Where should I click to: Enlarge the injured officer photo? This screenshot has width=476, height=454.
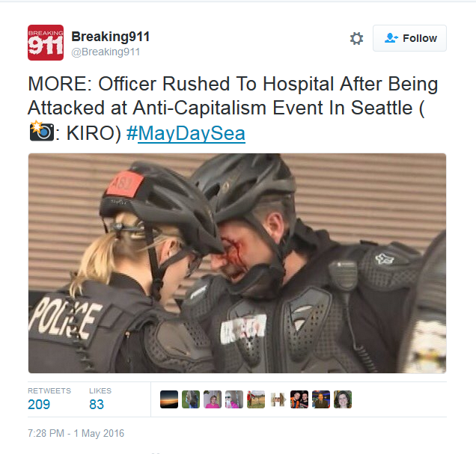coord(237,263)
